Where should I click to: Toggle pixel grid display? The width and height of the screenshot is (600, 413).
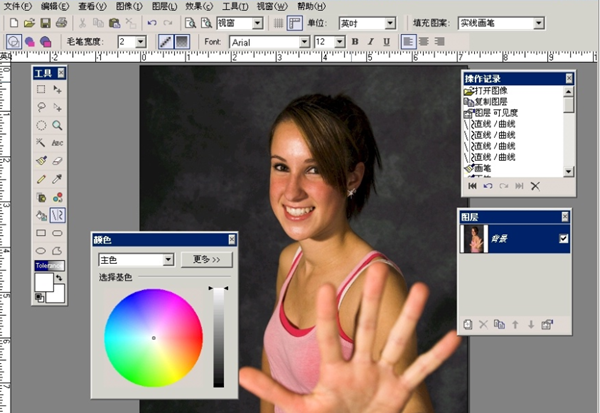coord(279,23)
